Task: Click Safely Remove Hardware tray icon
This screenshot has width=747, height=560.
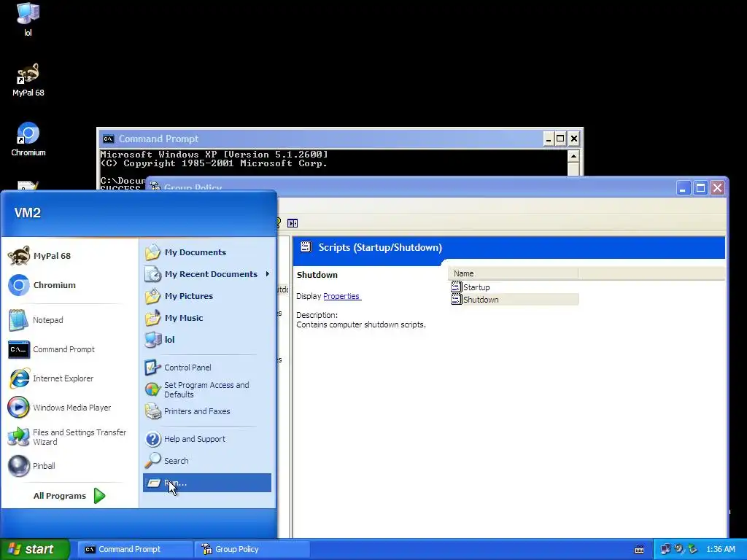Action: point(693,549)
